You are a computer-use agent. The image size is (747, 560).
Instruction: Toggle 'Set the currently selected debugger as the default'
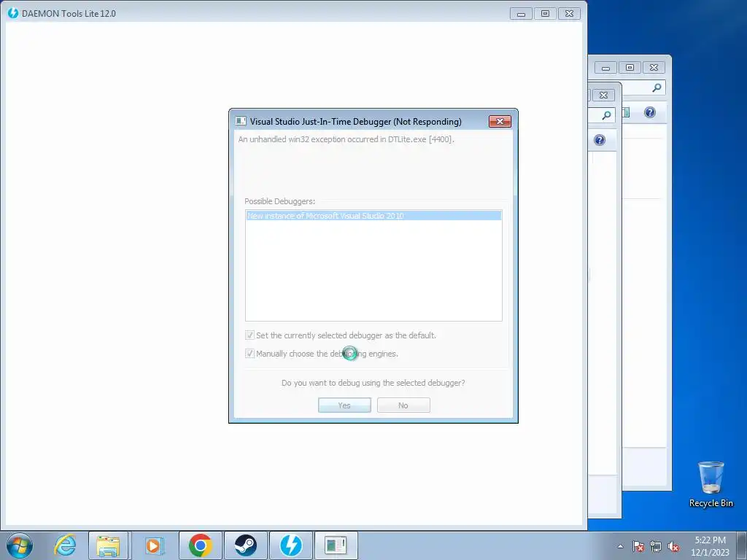(341, 335)
